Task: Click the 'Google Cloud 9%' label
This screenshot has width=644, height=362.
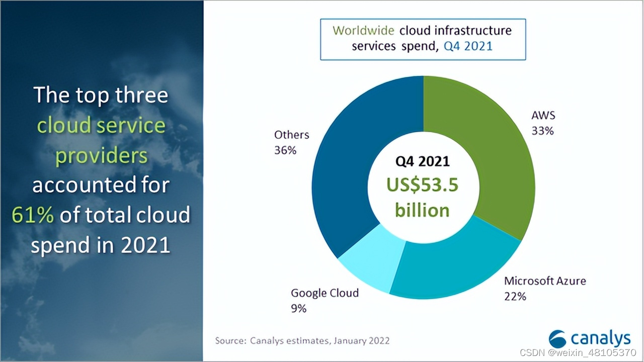Action: point(325,301)
